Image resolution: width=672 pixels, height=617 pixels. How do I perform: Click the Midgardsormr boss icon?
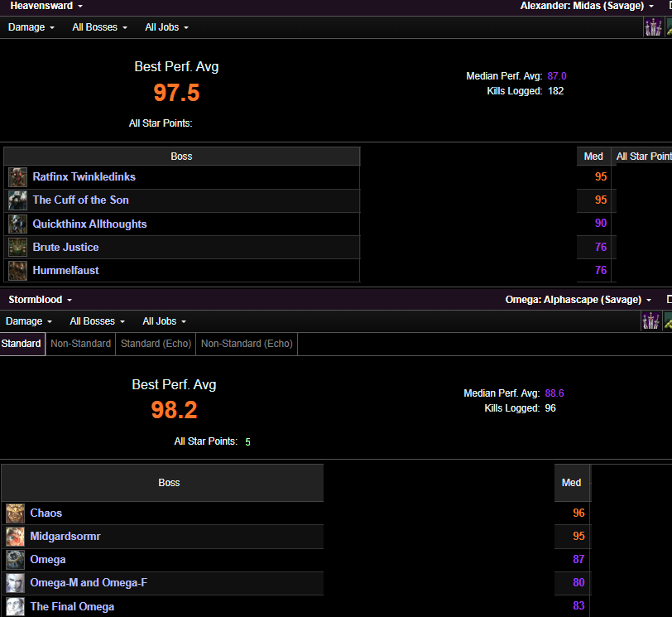(15, 537)
